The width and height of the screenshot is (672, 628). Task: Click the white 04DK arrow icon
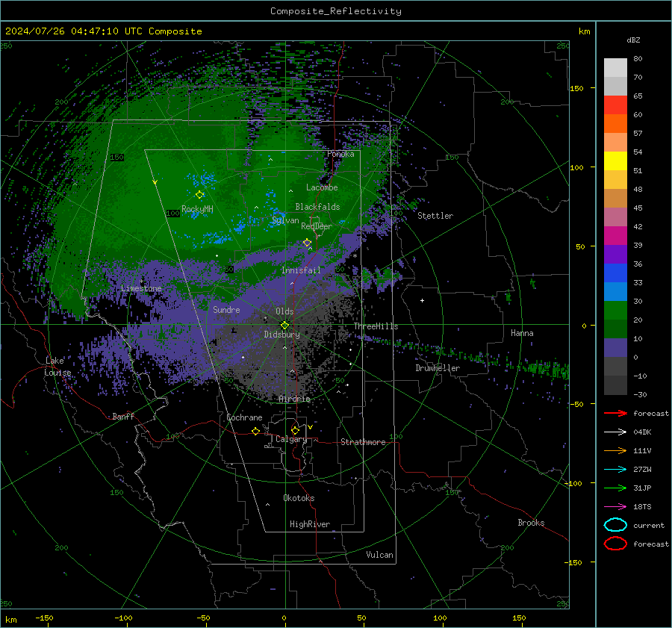point(615,432)
